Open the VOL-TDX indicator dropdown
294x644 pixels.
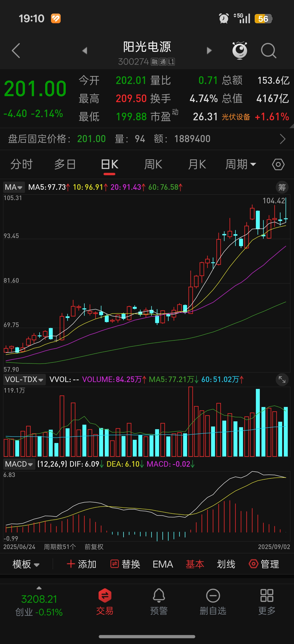coord(24,379)
